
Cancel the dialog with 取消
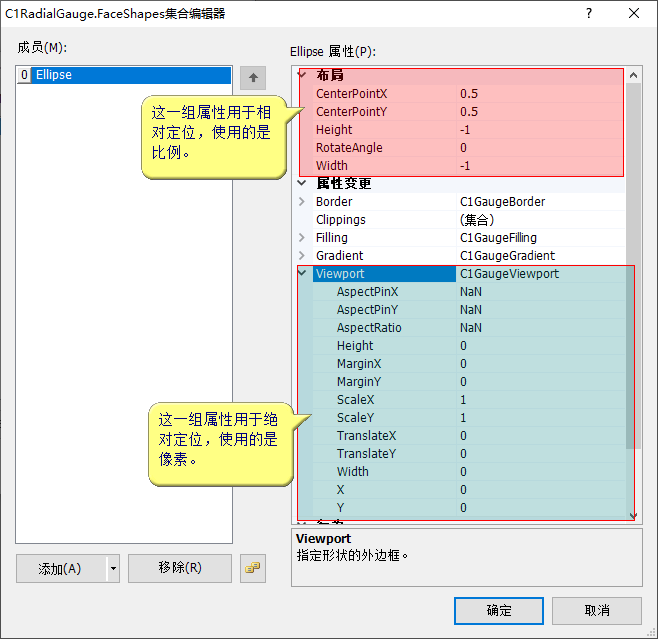(597, 610)
